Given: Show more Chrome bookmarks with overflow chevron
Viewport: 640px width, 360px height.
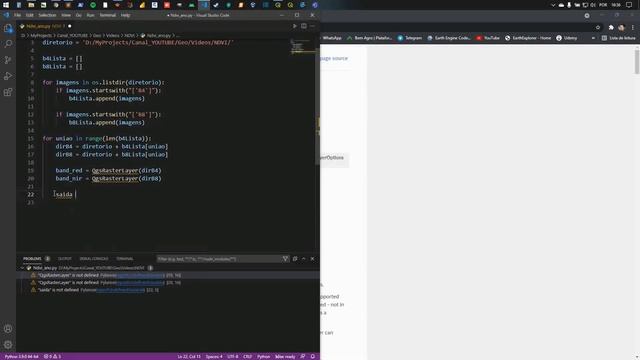Looking at the screenshot, I should click(593, 38).
